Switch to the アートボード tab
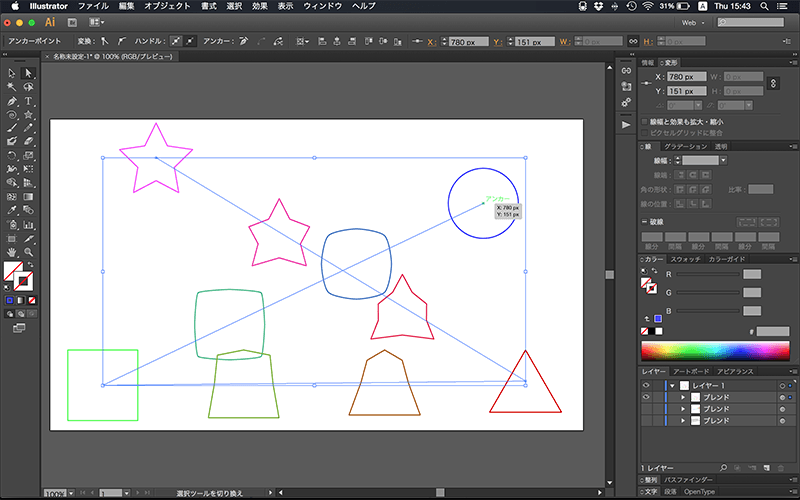800x500 pixels. [x=691, y=371]
